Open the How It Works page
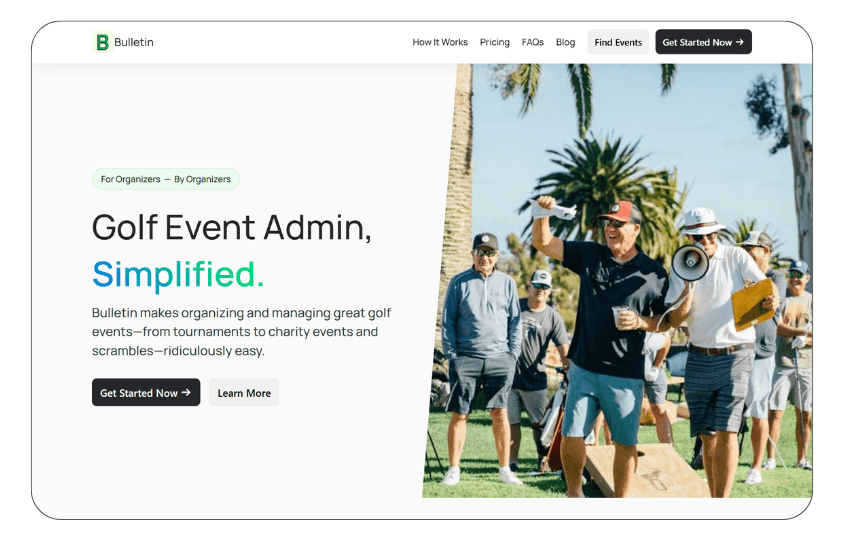 tap(440, 42)
